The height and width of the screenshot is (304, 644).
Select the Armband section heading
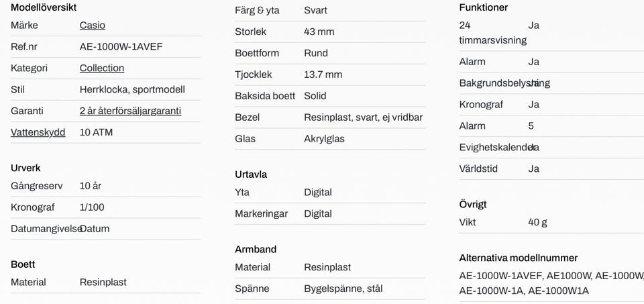(256, 250)
